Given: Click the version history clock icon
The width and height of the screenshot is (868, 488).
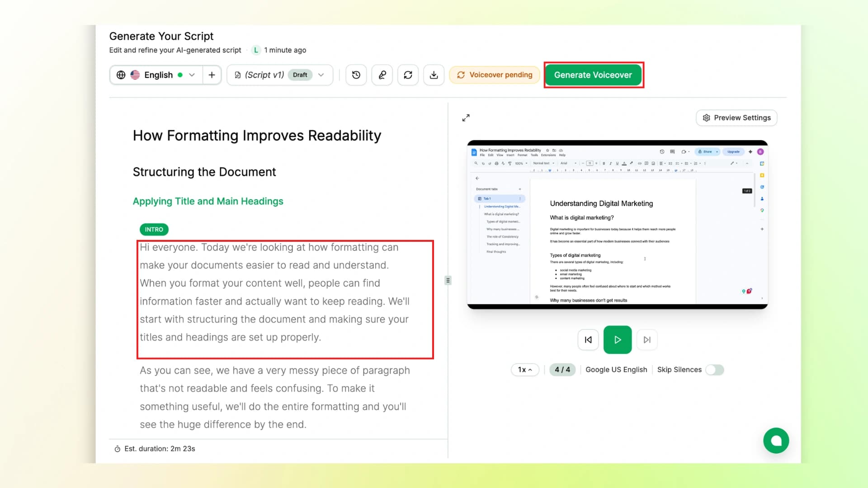Looking at the screenshot, I should pos(356,75).
